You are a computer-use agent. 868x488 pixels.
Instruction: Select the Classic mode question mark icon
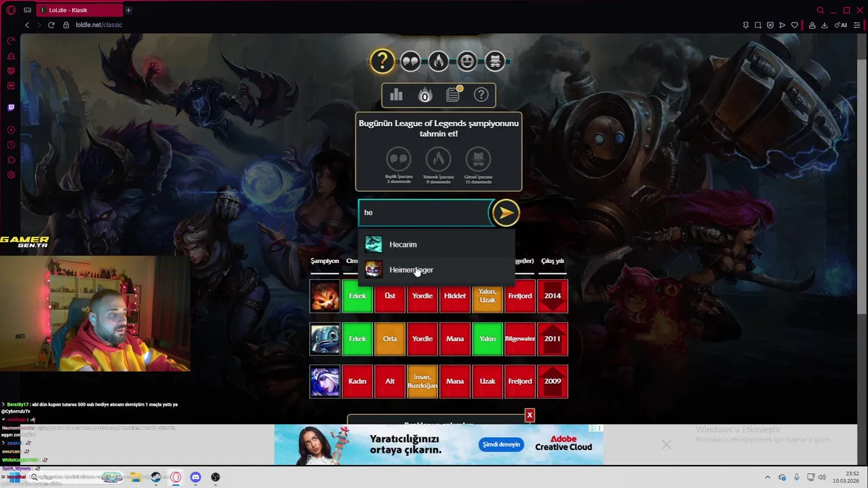(x=382, y=62)
